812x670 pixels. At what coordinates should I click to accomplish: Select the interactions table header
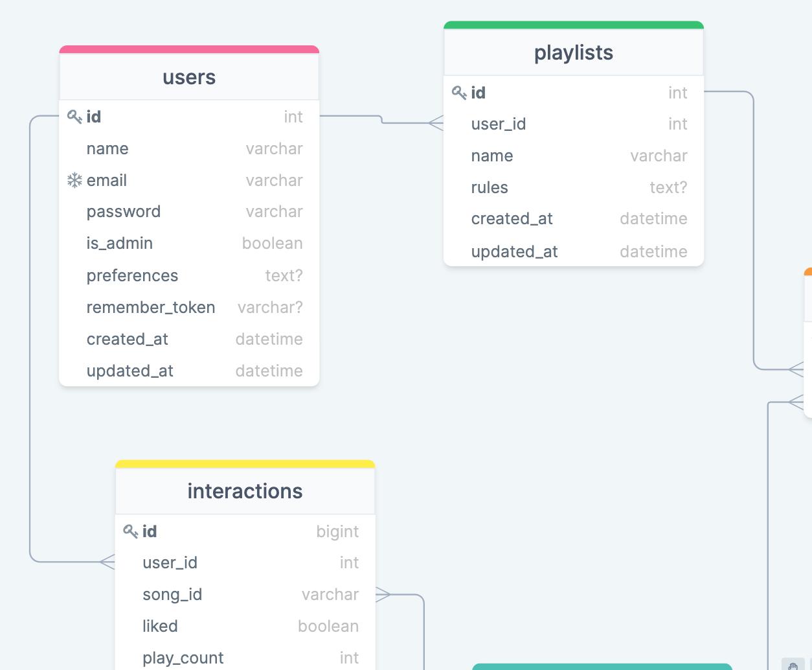click(x=245, y=491)
